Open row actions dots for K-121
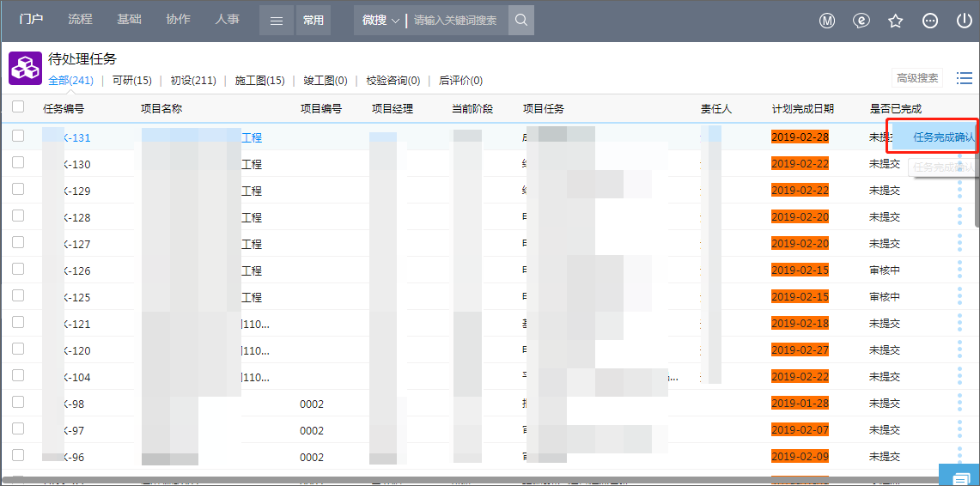Viewport: 980px width, 486px height. [x=960, y=324]
